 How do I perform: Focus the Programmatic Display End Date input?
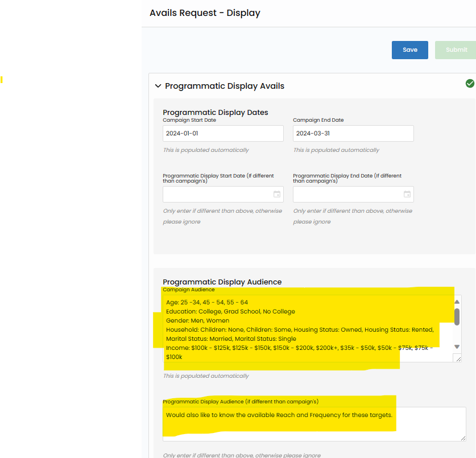click(346, 195)
